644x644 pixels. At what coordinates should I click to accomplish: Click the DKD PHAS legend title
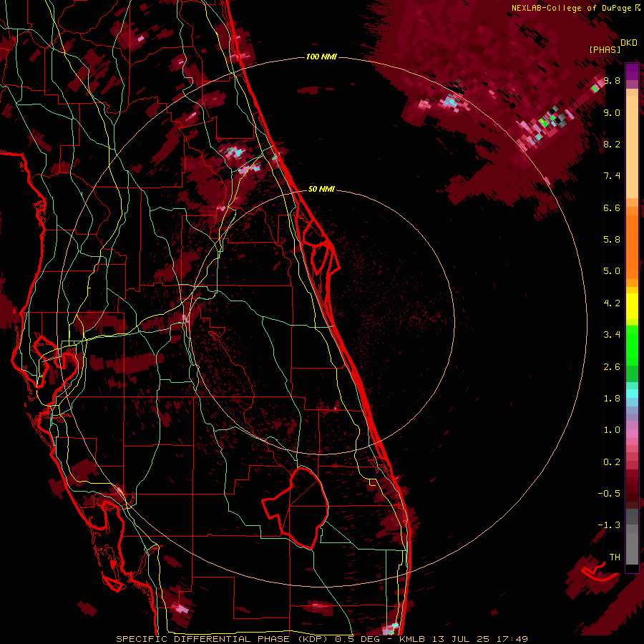[x=613, y=47]
